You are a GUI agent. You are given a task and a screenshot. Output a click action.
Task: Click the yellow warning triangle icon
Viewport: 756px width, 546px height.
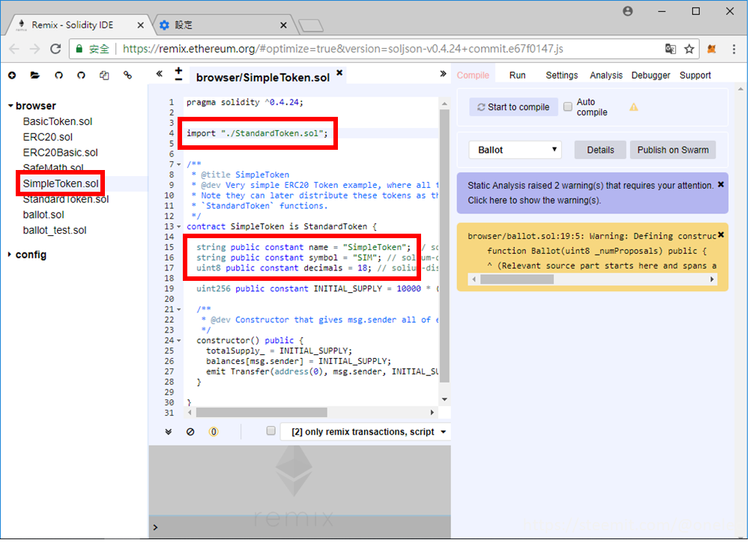coord(634,107)
